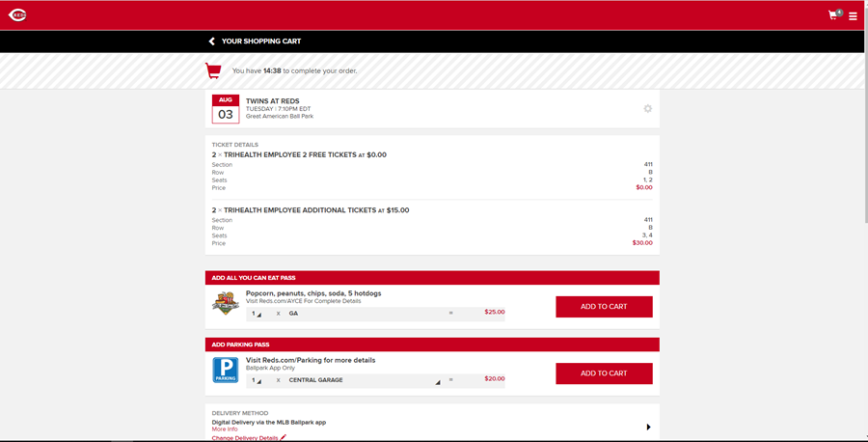
Task: Add All You Can Eat pass to cart
Action: tap(604, 306)
